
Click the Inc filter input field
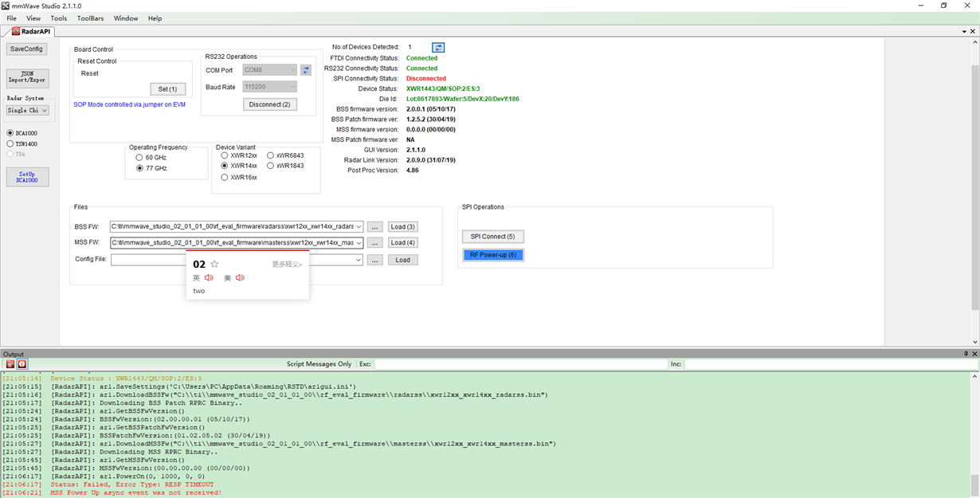pos(831,364)
